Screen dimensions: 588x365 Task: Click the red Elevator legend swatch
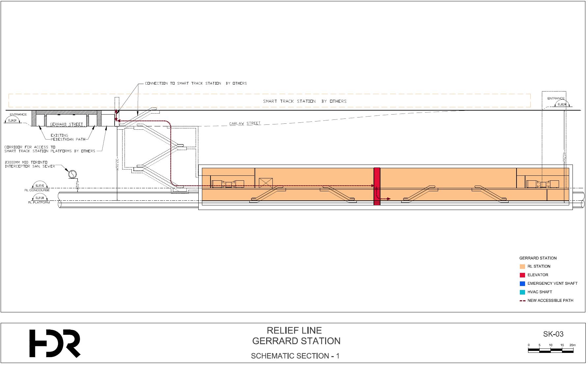tap(522, 275)
